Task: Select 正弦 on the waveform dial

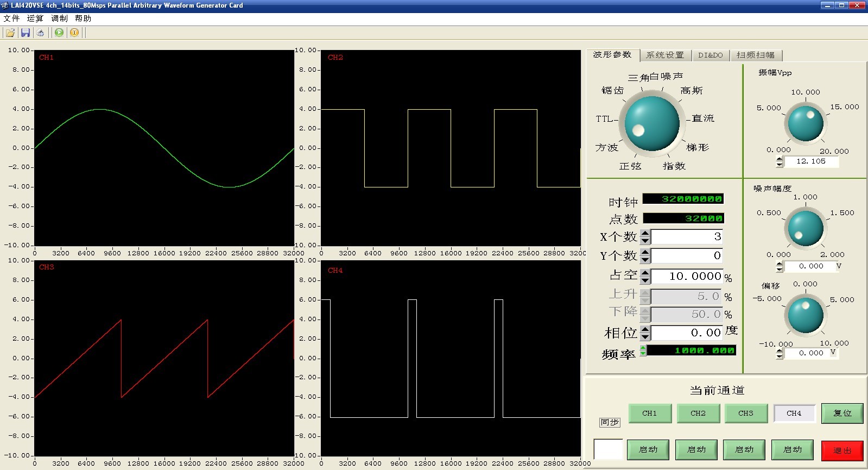Action: (630, 166)
